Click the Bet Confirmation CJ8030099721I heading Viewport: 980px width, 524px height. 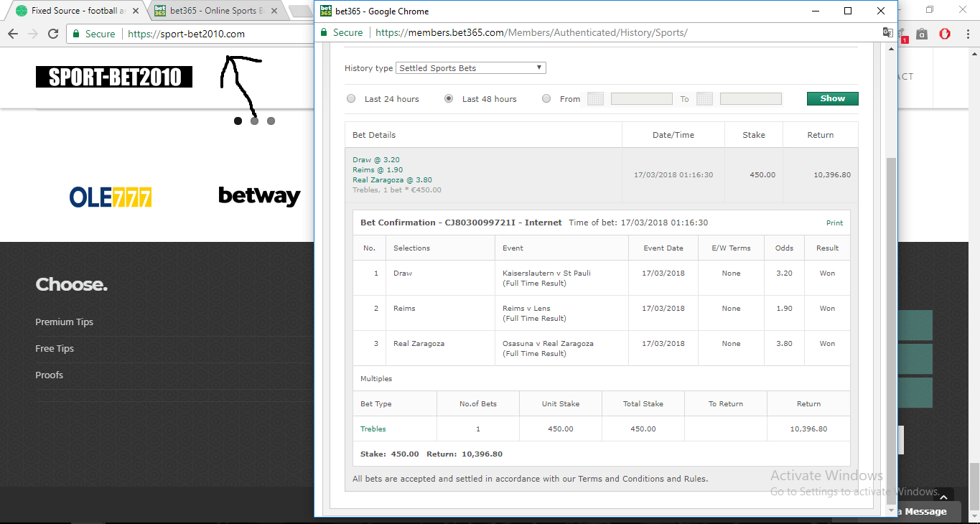coord(461,223)
